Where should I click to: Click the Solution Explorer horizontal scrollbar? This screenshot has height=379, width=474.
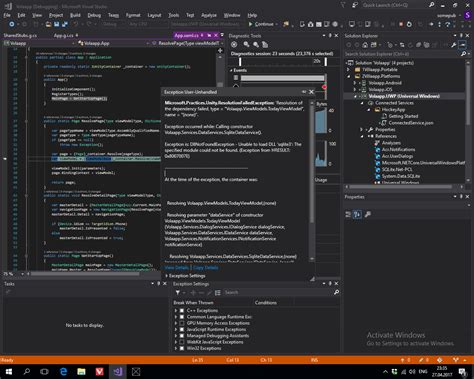404,187
